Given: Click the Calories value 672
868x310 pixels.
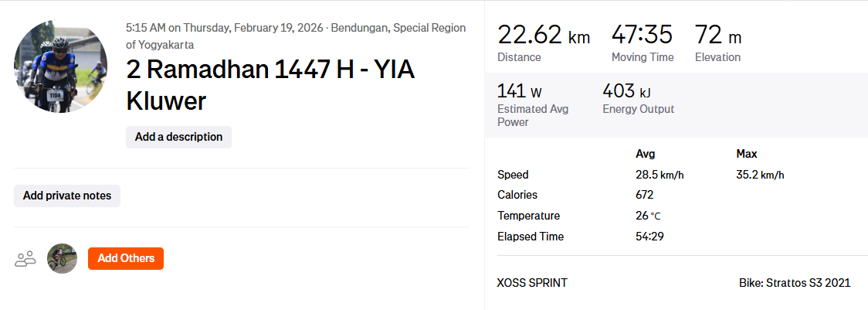Looking at the screenshot, I should click(644, 195).
